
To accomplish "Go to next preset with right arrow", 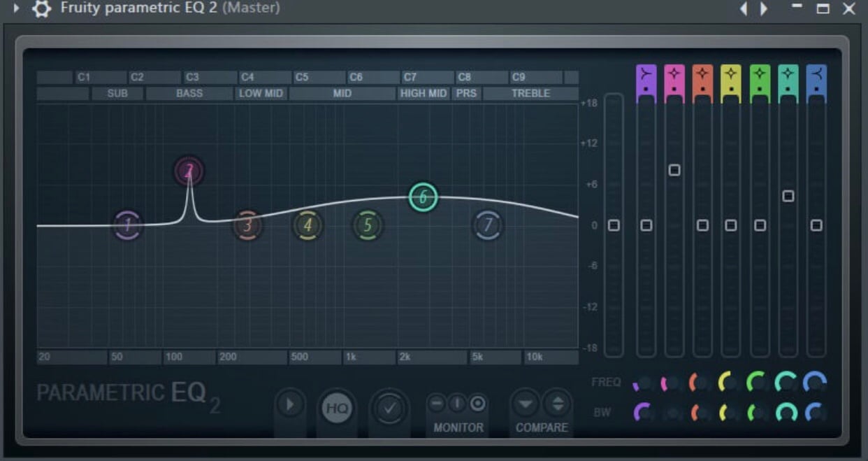I will click(x=764, y=9).
